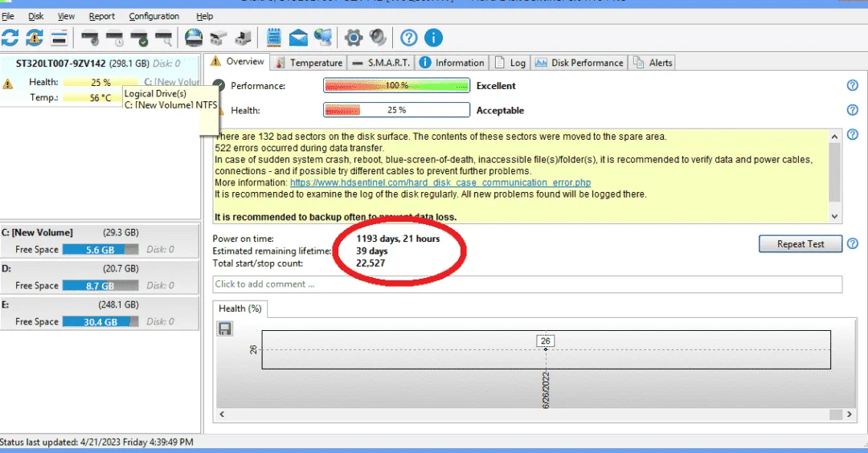Select the Overview tab
This screenshot has width=868, height=453.
pyautogui.click(x=237, y=61)
